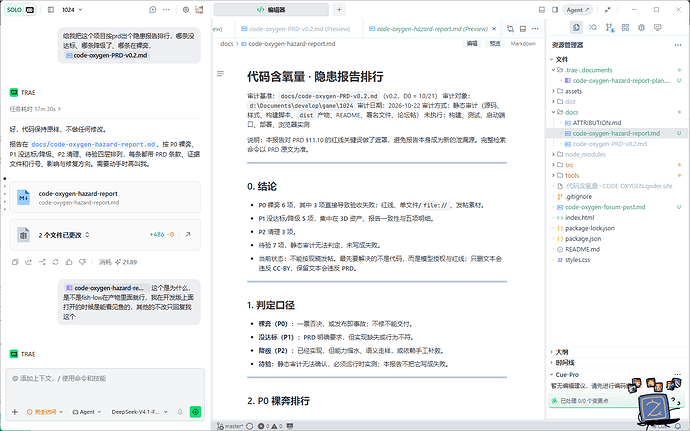The width and height of the screenshot is (690, 431).
Task: Open .gitignore file
Action: click(x=578, y=197)
